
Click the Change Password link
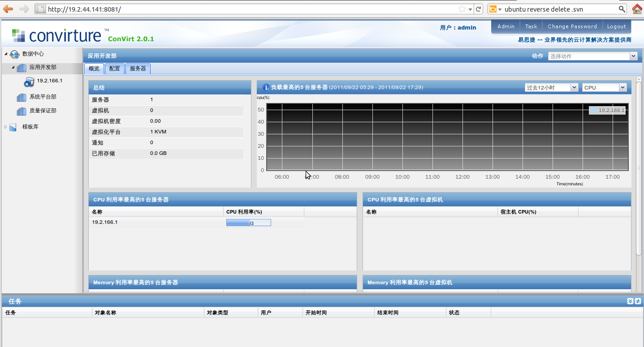tap(572, 26)
